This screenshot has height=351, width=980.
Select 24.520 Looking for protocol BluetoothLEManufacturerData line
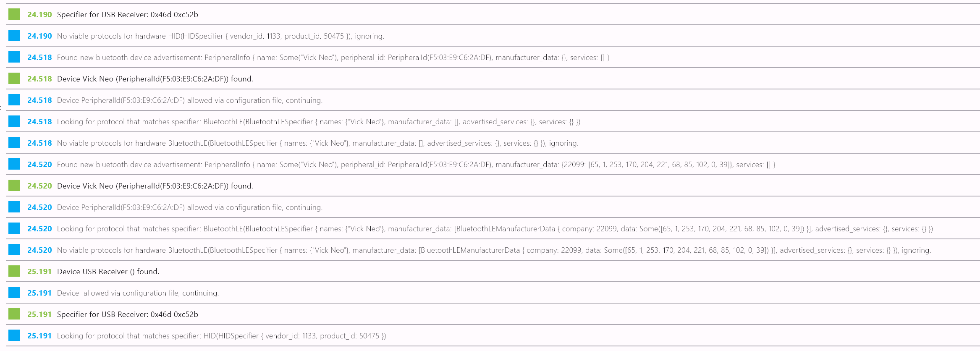[x=495, y=229]
